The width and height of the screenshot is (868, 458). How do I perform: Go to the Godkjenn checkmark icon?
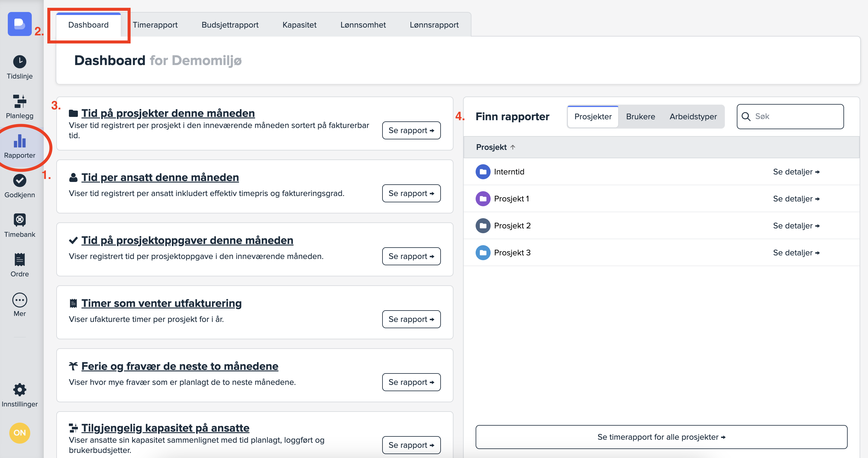[x=19, y=180]
